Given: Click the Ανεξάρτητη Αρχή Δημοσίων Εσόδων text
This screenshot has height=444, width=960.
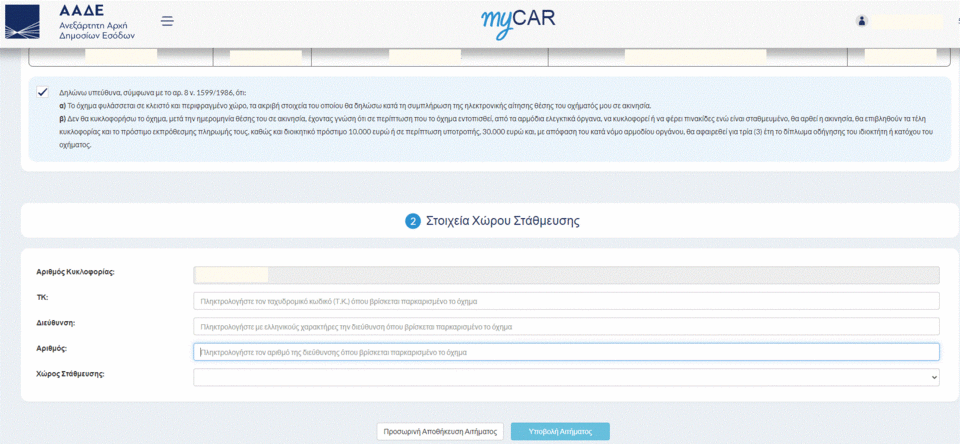Looking at the screenshot, I should click(96, 29).
